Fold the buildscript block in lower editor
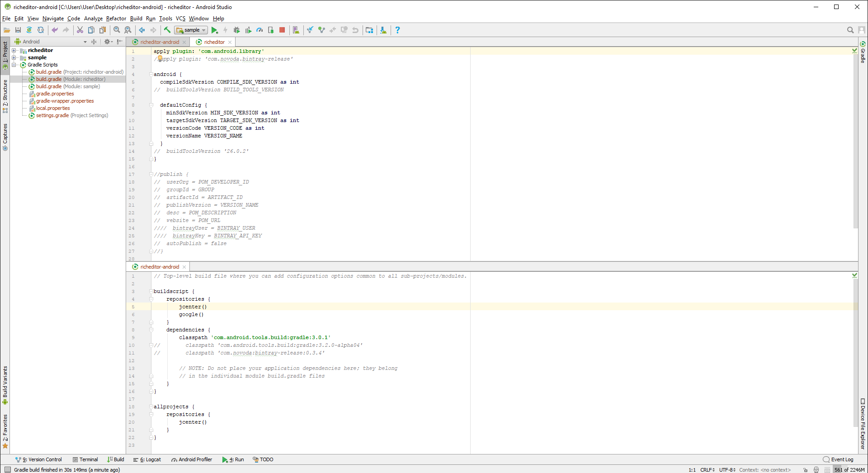868x473 pixels. [151, 291]
